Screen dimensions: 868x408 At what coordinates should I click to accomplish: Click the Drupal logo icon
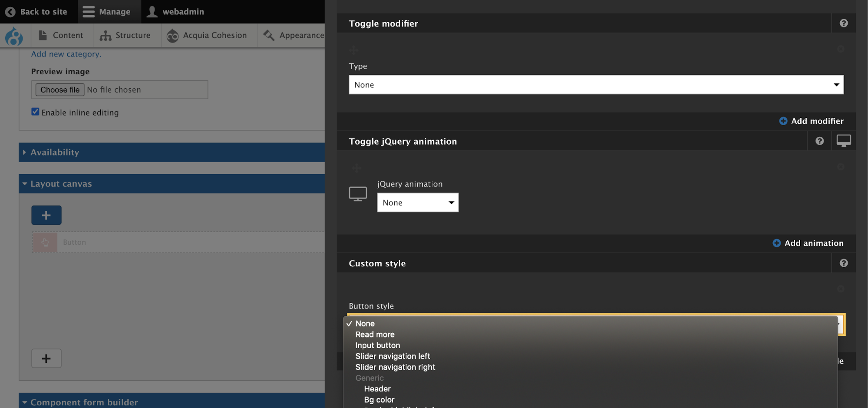click(14, 37)
